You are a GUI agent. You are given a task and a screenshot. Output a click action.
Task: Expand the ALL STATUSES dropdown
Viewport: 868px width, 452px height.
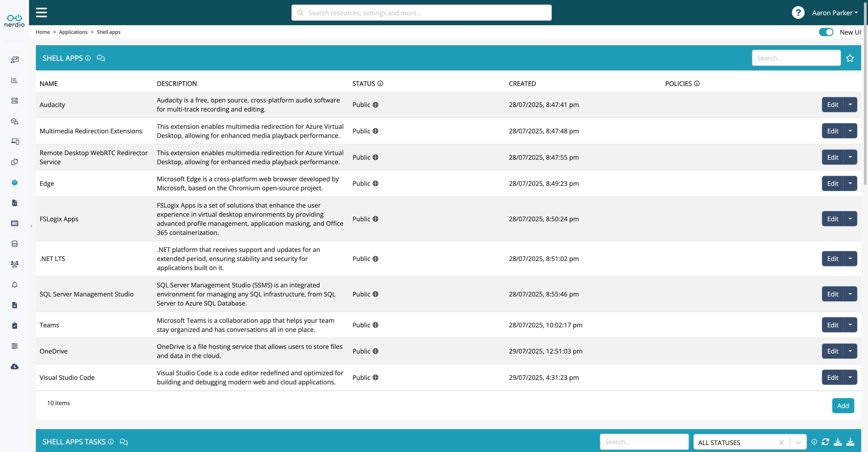[798, 442]
